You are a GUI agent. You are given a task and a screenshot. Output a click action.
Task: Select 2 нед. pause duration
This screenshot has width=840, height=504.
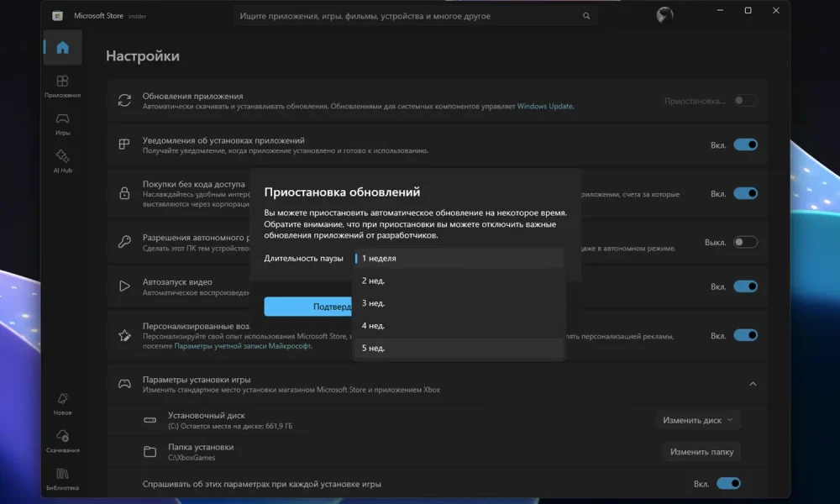pyautogui.click(x=459, y=281)
